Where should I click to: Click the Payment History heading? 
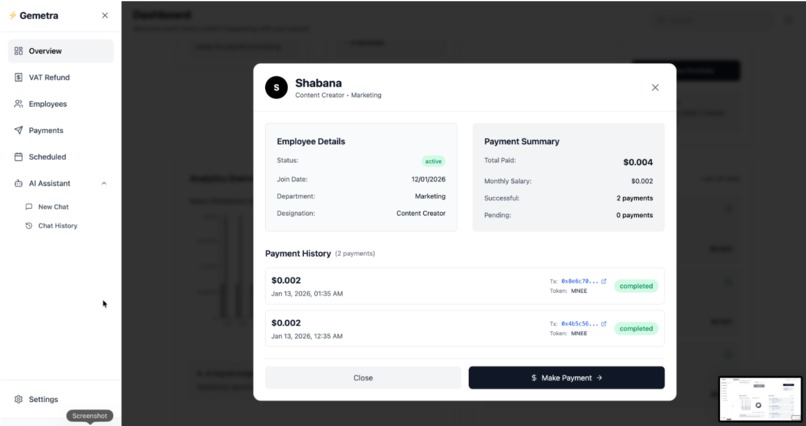coord(298,253)
